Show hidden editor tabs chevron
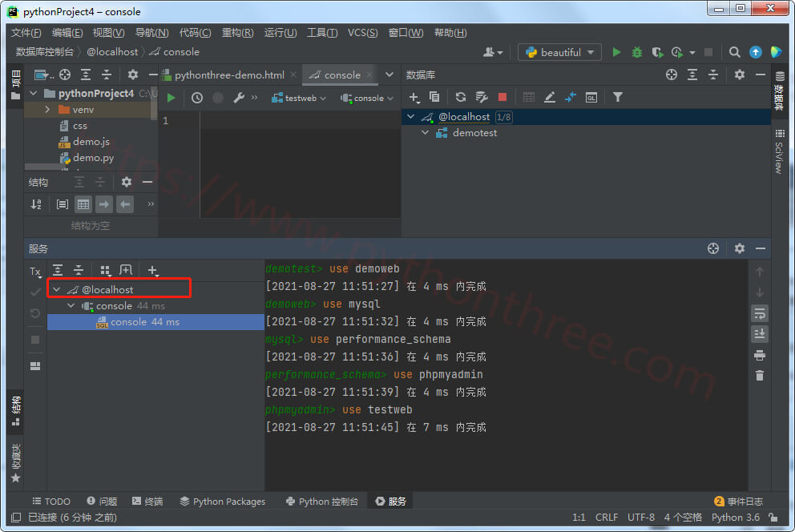The height and width of the screenshot is (532, 795). click(x=389, y=75)
